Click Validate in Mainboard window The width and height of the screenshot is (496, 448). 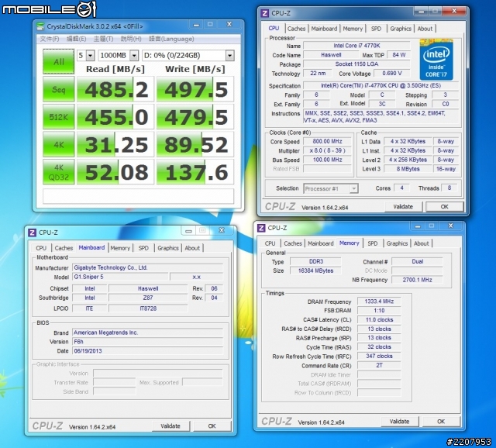pos(170,426)
